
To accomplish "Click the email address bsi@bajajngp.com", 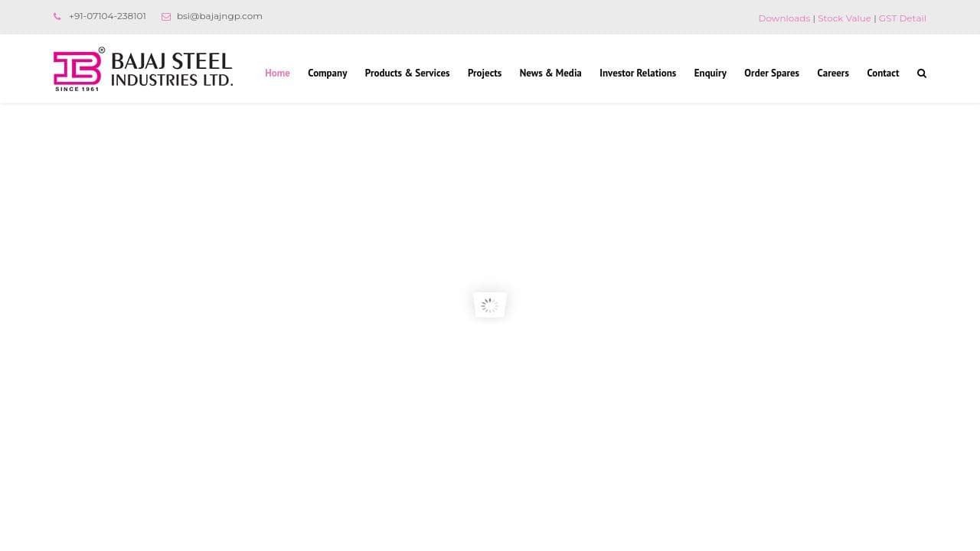I will pos(219,15).
